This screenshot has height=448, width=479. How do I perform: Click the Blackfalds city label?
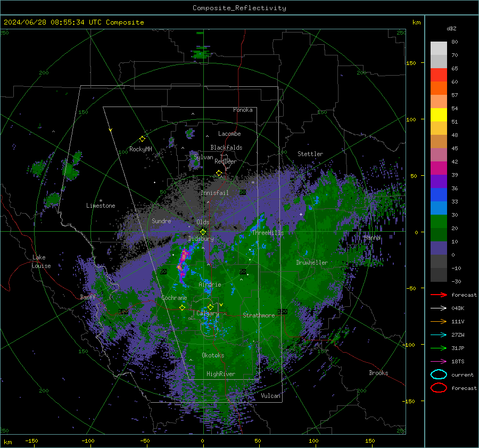226,148
